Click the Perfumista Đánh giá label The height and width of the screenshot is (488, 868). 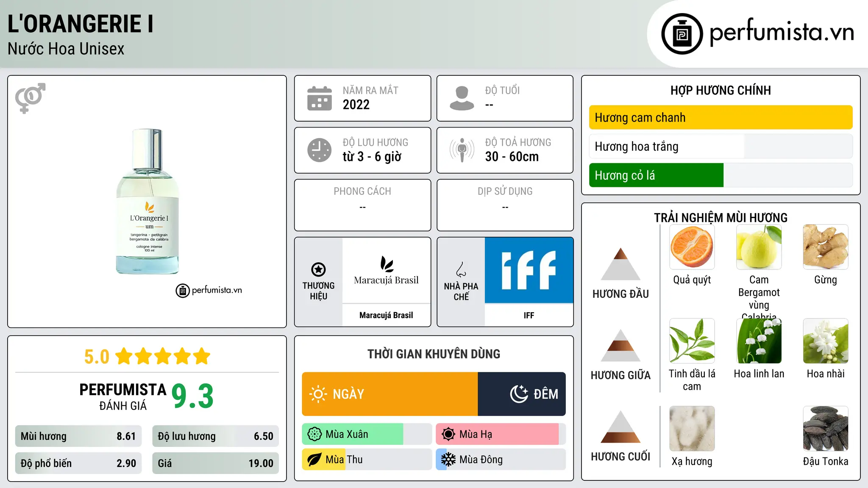(x=123, y=397)
